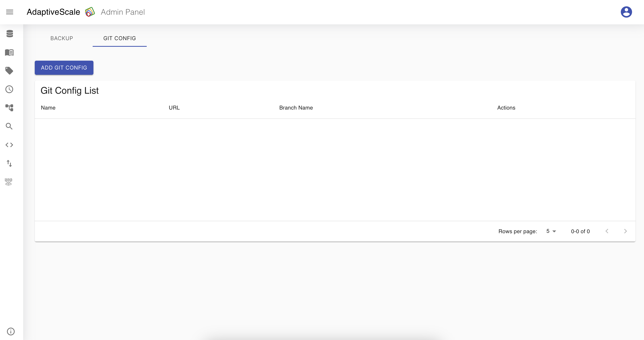Open the magnifier search sidebar icon
Screen dimensions: 644x340
9,126
